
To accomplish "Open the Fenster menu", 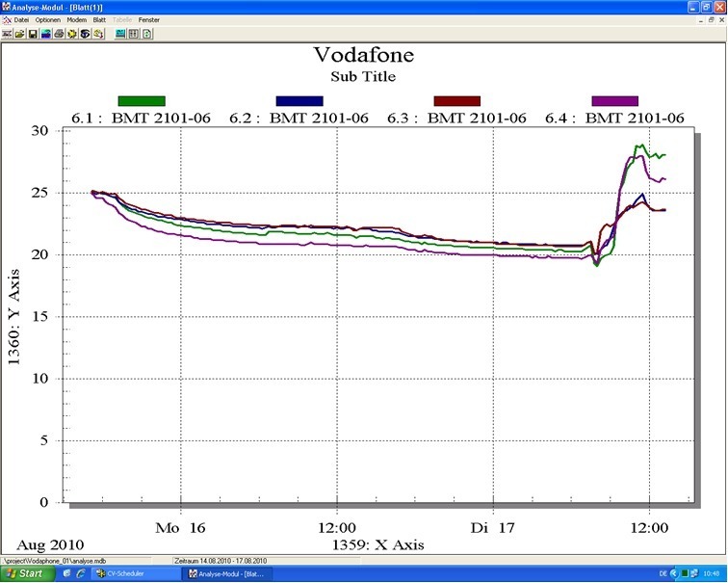I will click(149, 20).
